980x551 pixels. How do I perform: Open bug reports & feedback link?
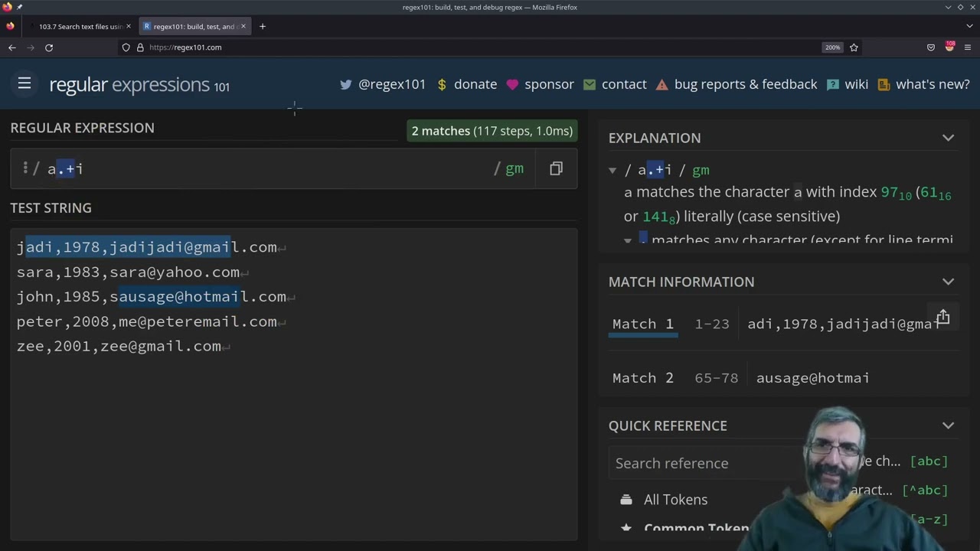(x=746, y=84)
